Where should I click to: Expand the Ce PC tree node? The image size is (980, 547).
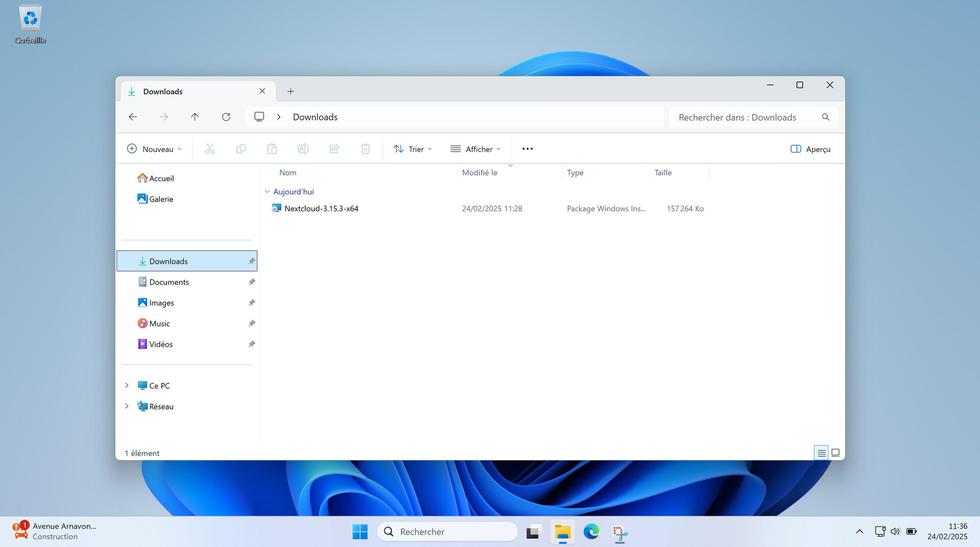[x=127, y=386]
